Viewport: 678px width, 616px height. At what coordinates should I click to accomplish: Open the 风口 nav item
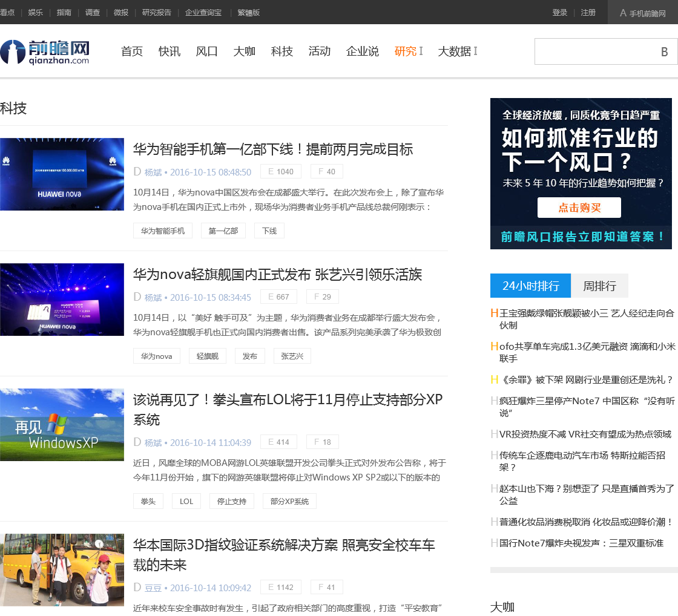[206, 51]
